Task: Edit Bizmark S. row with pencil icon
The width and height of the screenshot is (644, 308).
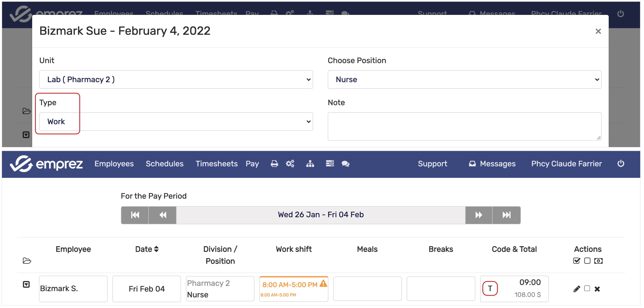Action: coord(576,289)
